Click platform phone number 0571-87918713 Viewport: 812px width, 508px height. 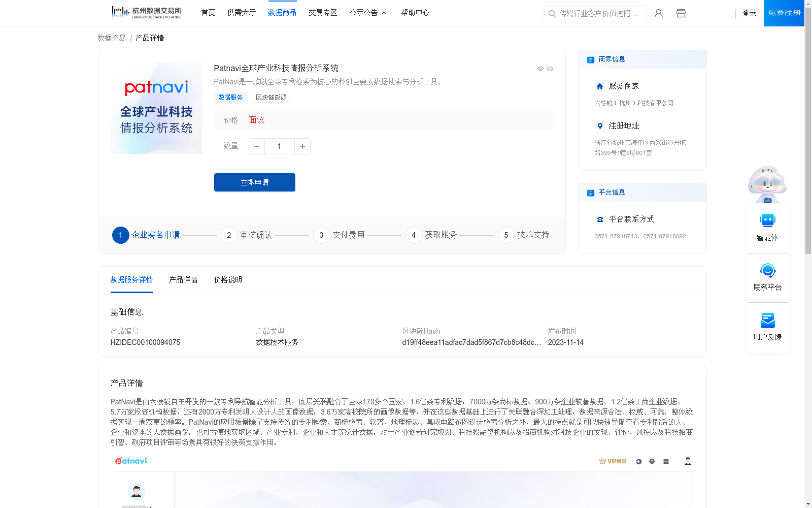pyautogui.click(x=617, y=236)
